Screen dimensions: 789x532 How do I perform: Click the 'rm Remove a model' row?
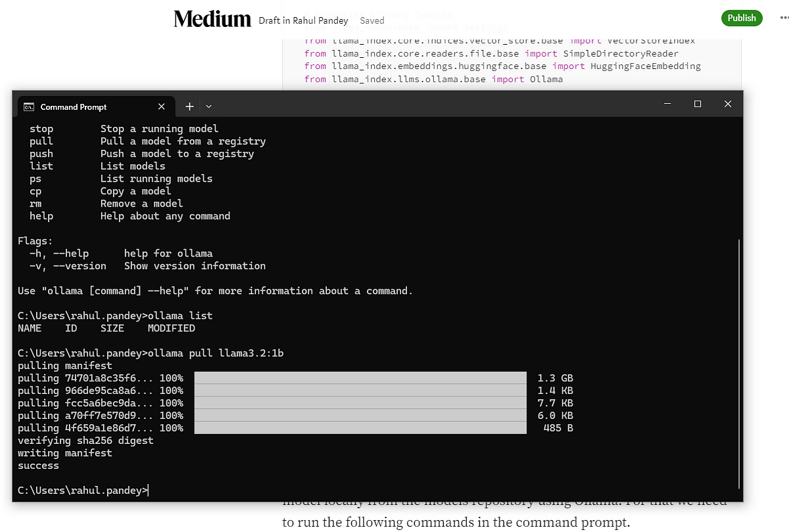106,203
